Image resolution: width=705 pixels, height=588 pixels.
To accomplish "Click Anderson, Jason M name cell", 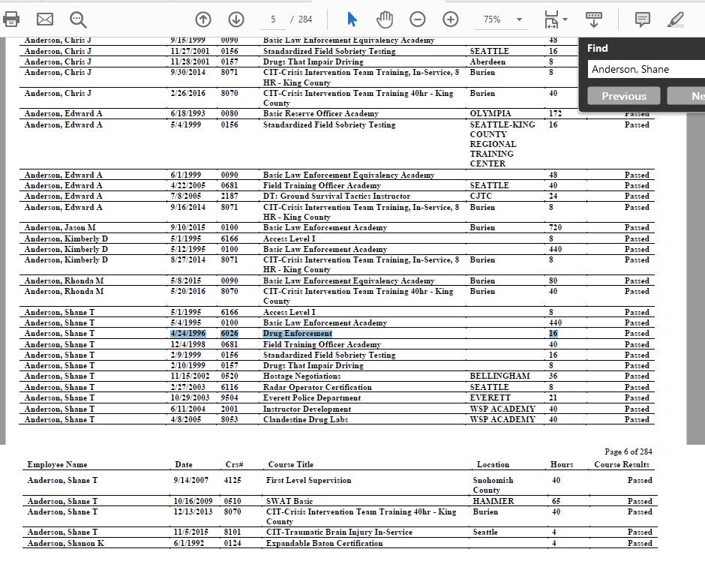I will point(60,227).
